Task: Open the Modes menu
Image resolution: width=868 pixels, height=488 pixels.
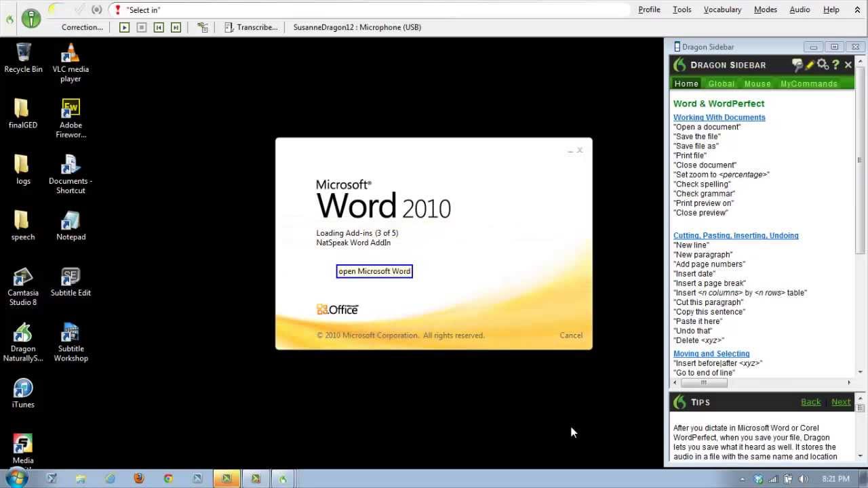Action: point(766,9)
